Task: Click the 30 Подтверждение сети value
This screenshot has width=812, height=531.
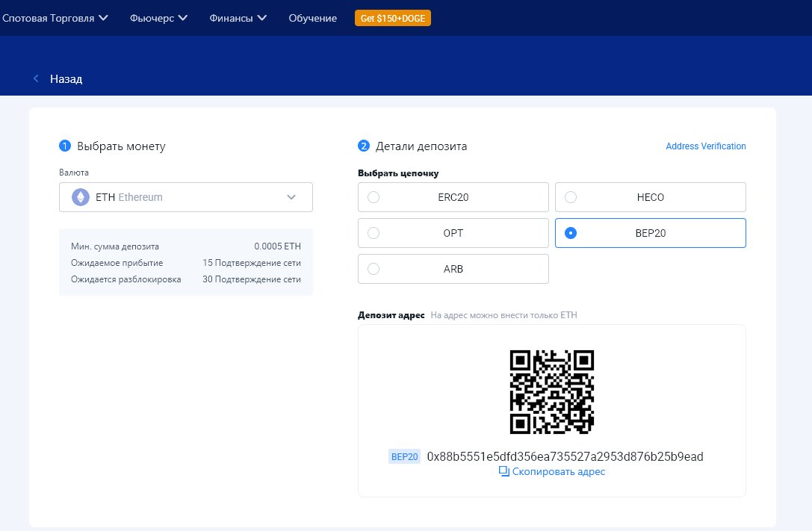Action: point(252,279)
